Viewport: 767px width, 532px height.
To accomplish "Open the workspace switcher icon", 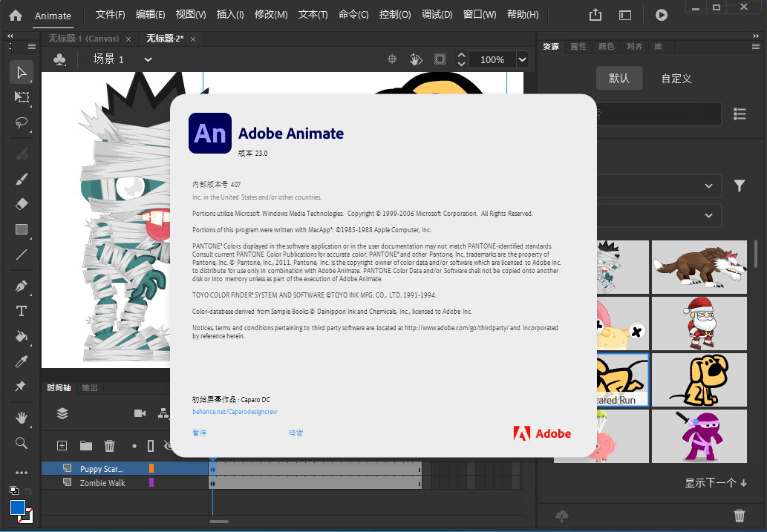I will pyautogui.click(x=625, y=15).
